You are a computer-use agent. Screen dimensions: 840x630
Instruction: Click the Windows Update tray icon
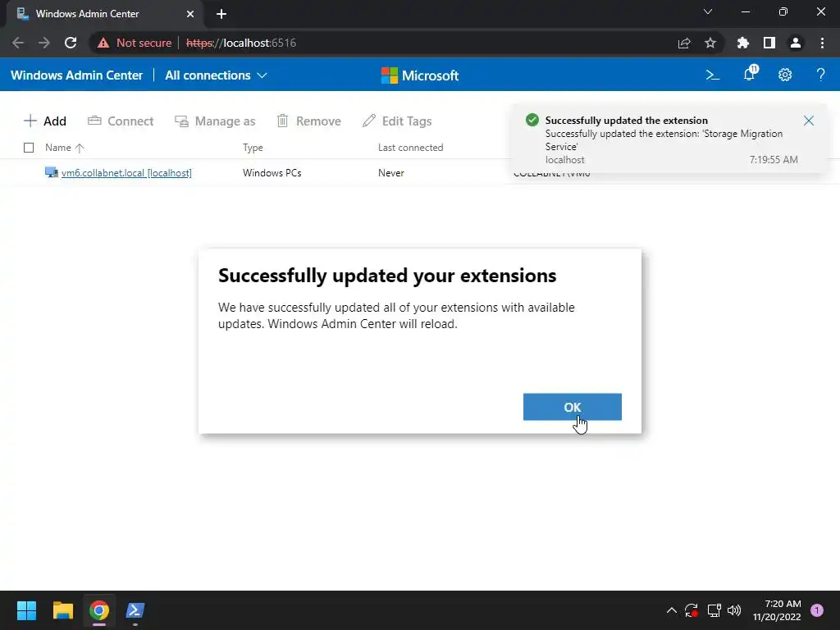pos(692,610)
